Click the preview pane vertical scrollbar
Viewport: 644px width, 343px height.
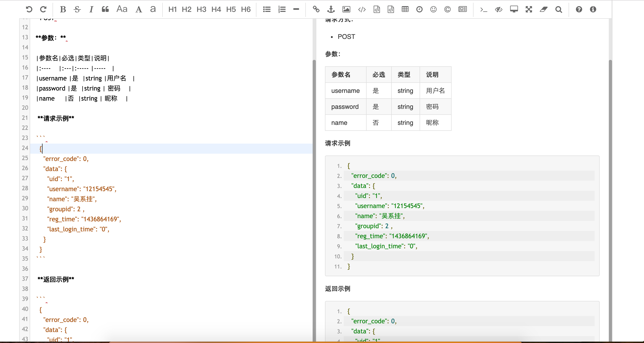pyautogui.click(x=610, y=200)
